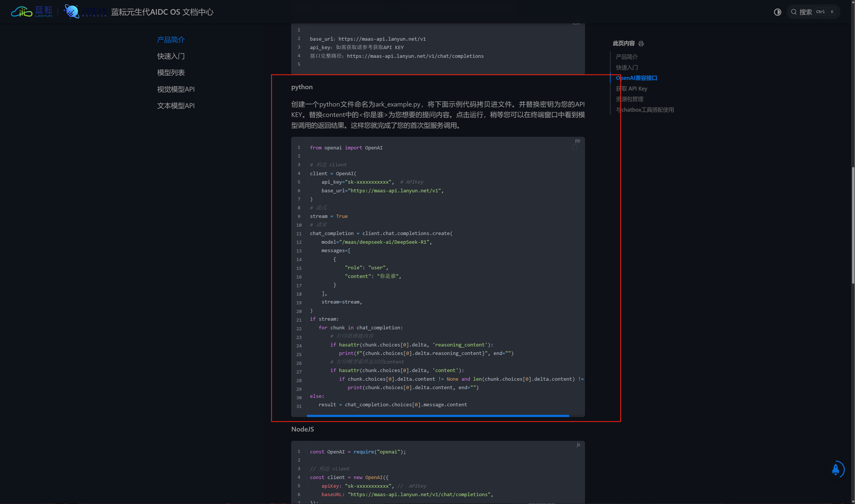Screen dimensions: 855x504
Task: Click the search magnifier icon
Action: tap(794, 12)
